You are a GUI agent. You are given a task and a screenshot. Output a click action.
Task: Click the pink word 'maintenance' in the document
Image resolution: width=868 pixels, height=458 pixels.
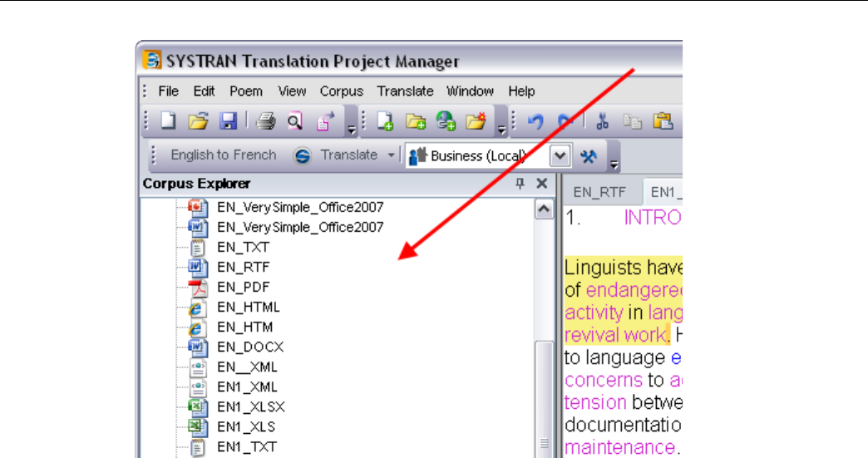pos(619,447)
